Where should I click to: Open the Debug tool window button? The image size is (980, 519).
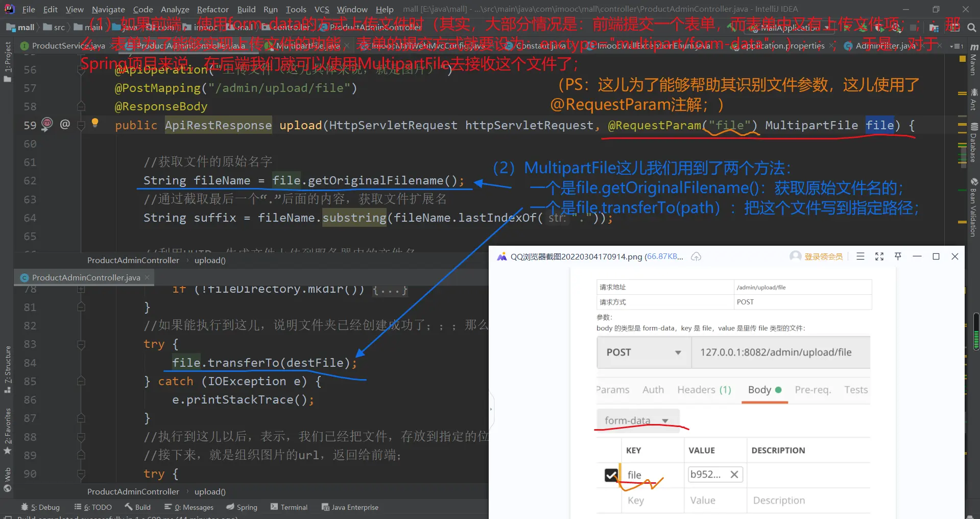tap(40, 507)
